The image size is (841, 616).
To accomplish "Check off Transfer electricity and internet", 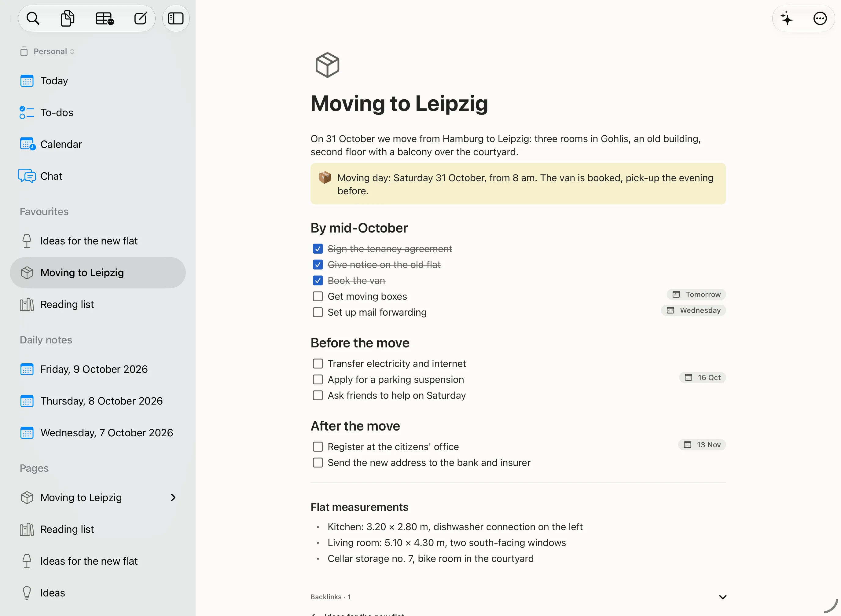I will [318, 363].
